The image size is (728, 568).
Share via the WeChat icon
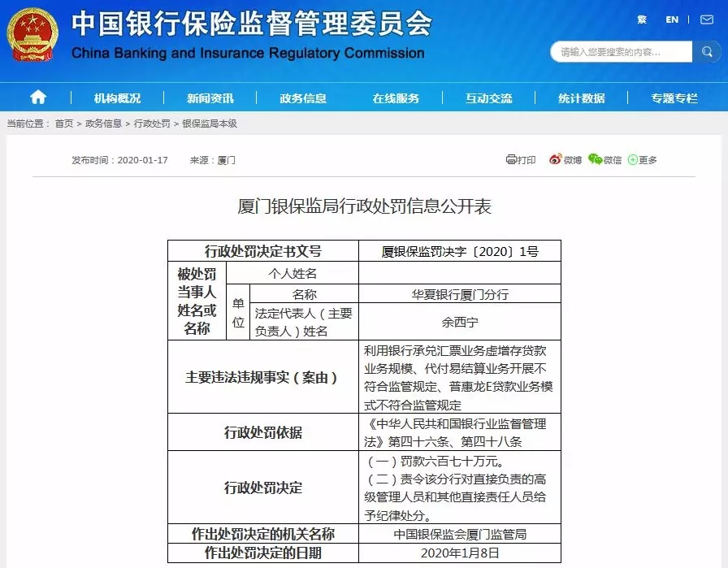[x=596, y=160]
